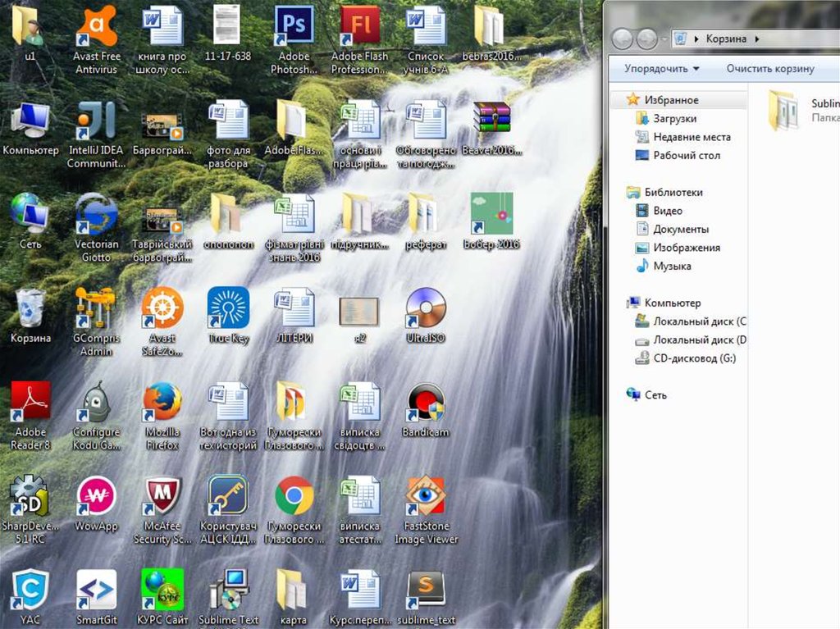The image size is (840, 629).
Task: Open the Adobe Photoshop desktop shortcut
Action: pos(294,28)
